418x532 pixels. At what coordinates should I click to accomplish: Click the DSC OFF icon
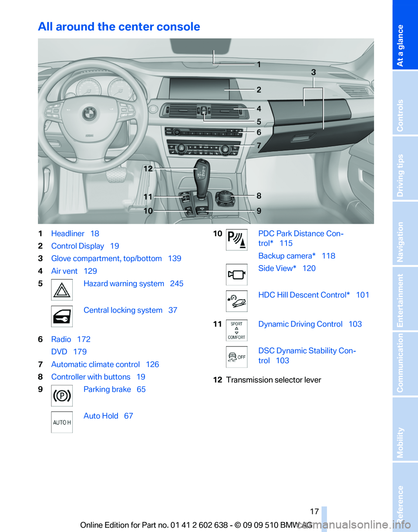[x=236, y=357]
